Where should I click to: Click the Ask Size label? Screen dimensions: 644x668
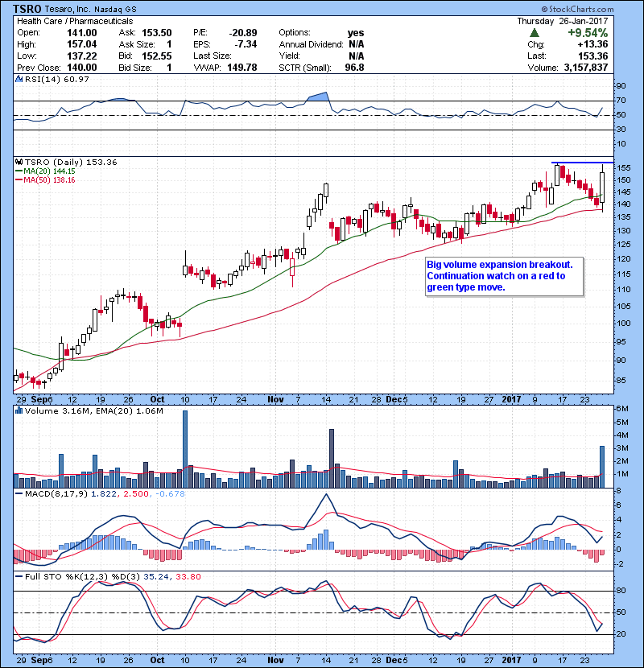click(x=137, y=44)
